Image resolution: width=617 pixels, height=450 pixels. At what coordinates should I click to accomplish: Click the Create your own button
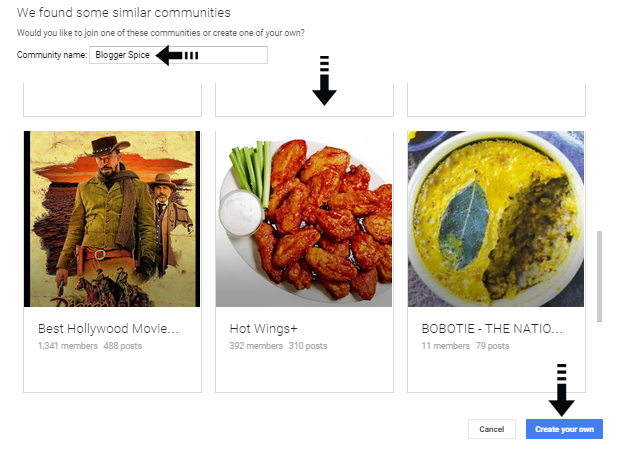[564, 429]
